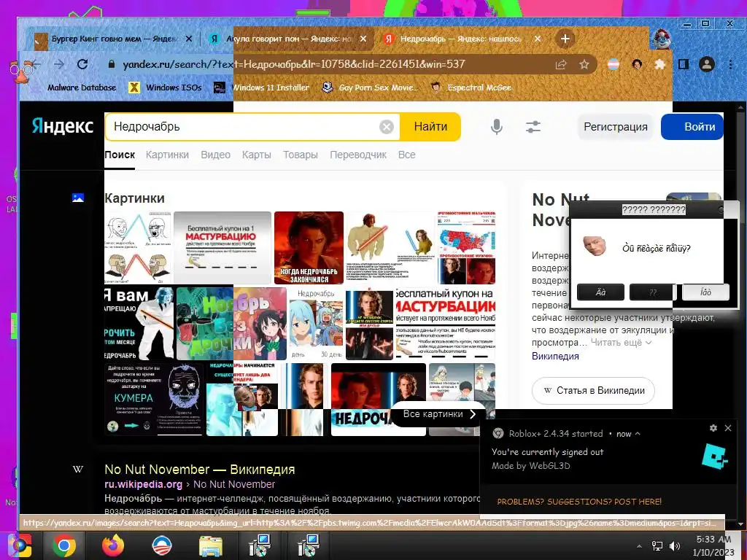Open the Все search categories tab
The image size is (747, 560).
[x=407, y=155]
